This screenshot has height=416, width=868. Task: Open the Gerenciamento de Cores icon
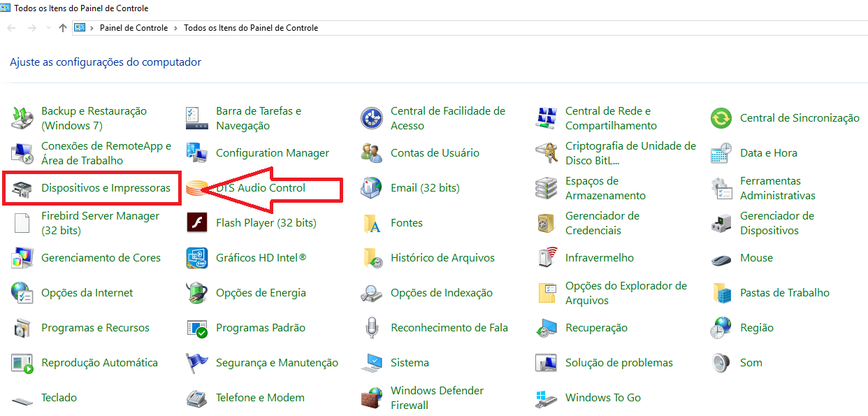click(x=22, y=258)
